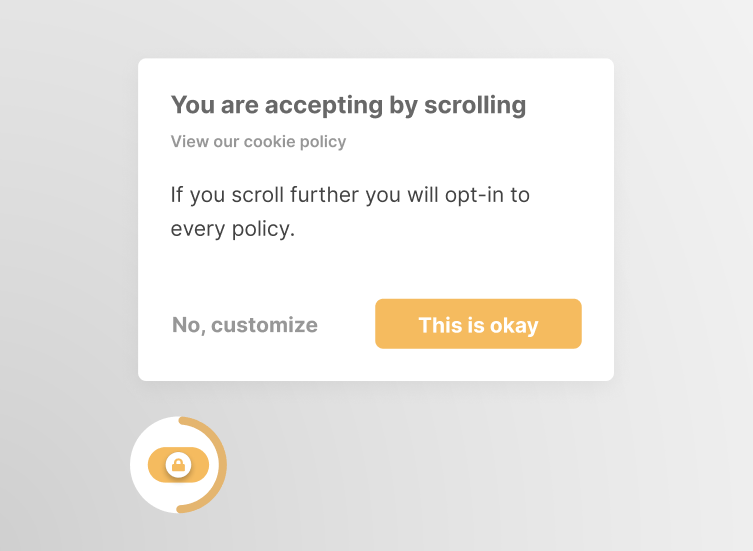
Task: Toggle the locked orange cookie switch
Action: point(178,465)
